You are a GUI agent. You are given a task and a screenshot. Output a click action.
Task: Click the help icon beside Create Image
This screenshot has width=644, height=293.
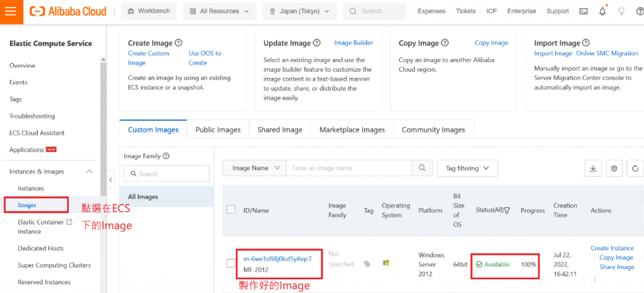[x=178, y=43]
